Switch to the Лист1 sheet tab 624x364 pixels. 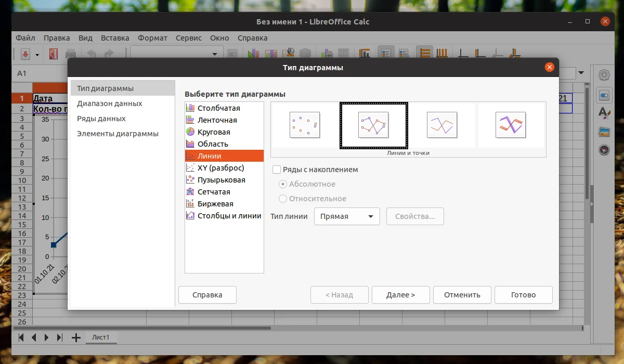tap(101, 337)
